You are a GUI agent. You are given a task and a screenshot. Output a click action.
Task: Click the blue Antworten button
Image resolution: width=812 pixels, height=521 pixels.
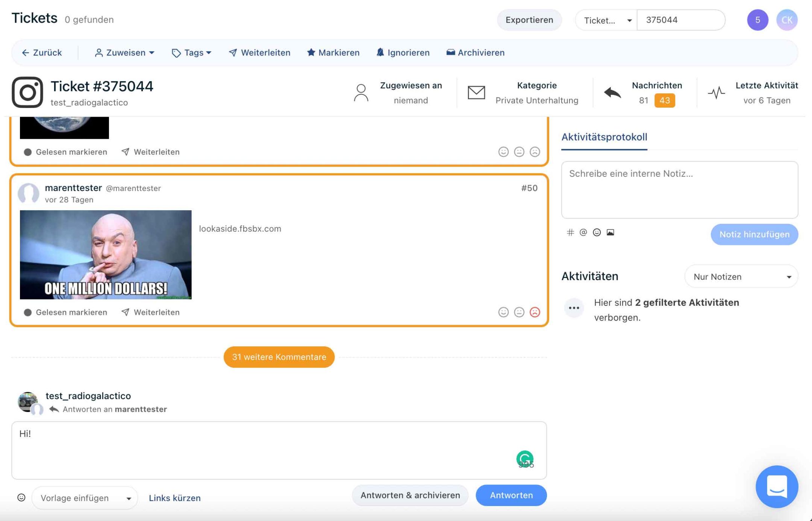(511, 495)
